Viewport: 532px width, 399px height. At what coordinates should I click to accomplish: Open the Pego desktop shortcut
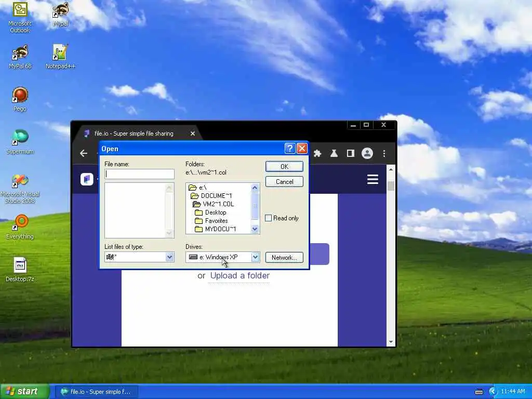click(20, 99)
